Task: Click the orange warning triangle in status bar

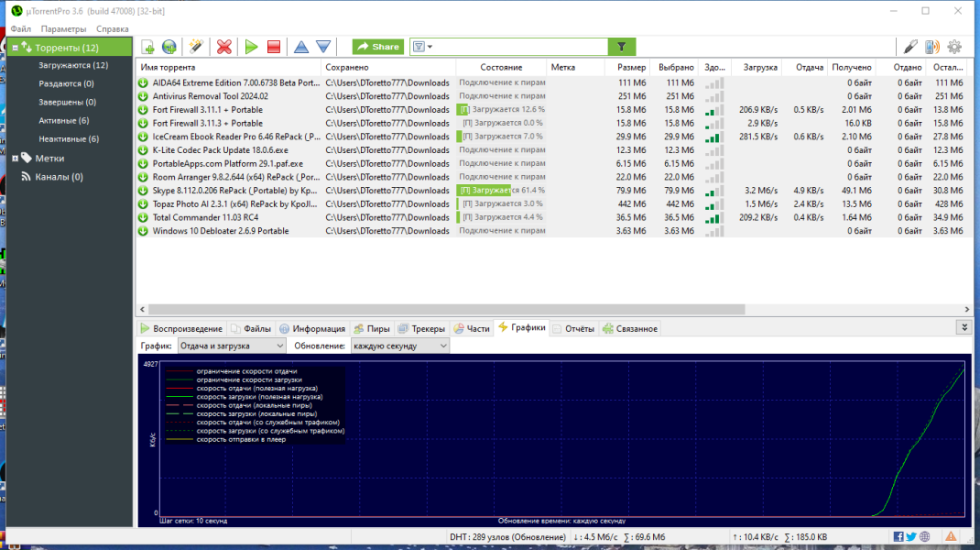Action: (x=951, y=537)
